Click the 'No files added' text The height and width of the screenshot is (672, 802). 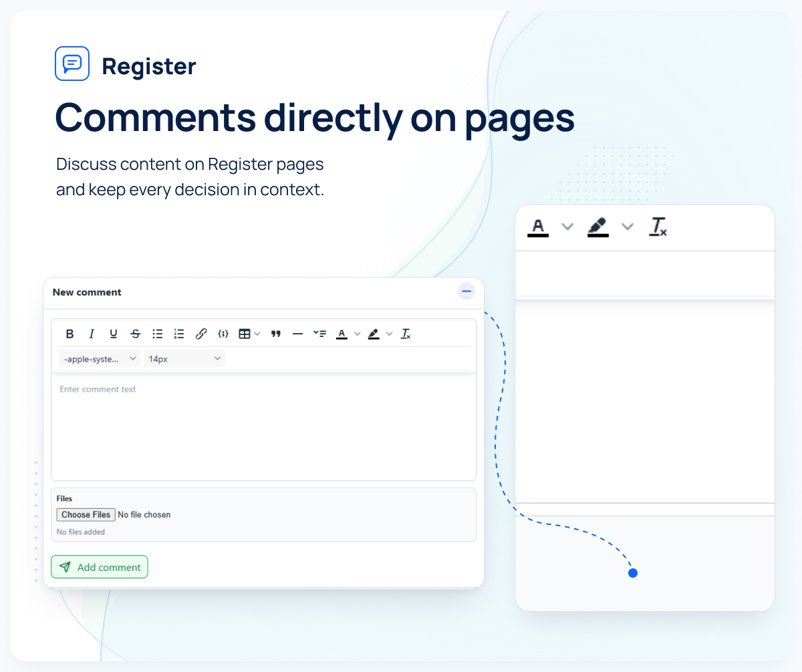tap(81, 532)
